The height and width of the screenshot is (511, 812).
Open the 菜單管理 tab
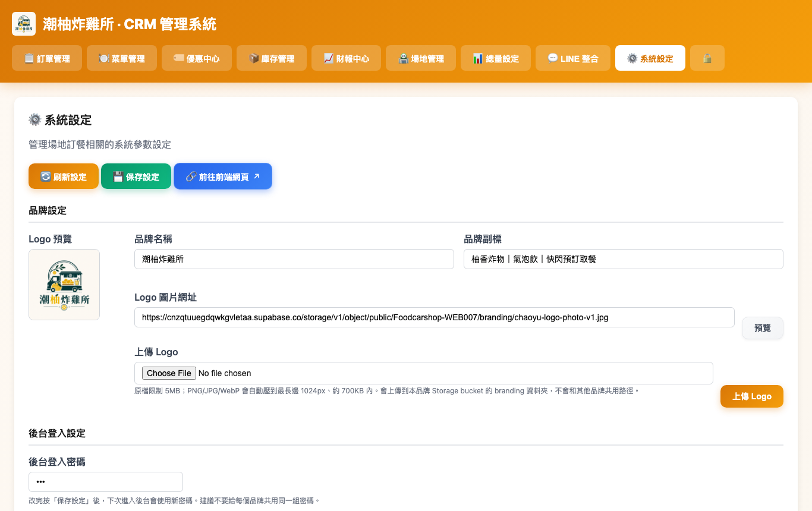[122, 58]
